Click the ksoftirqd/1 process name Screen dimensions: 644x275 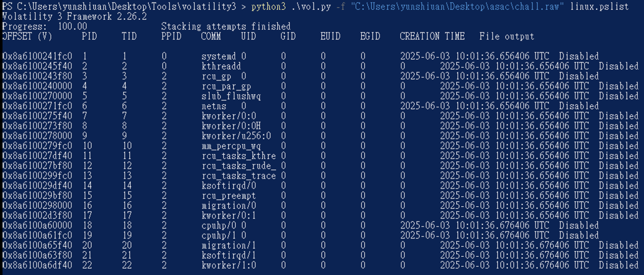coord(229,256)
